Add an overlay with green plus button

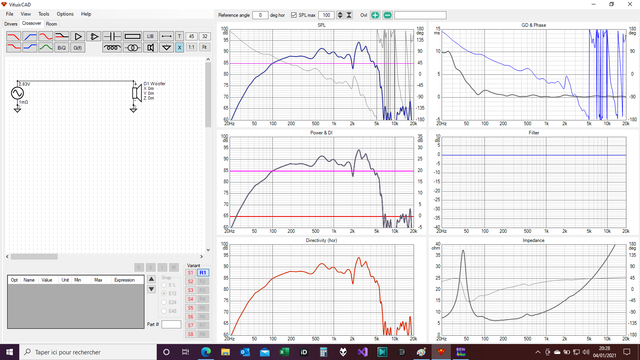pos(375,15)
